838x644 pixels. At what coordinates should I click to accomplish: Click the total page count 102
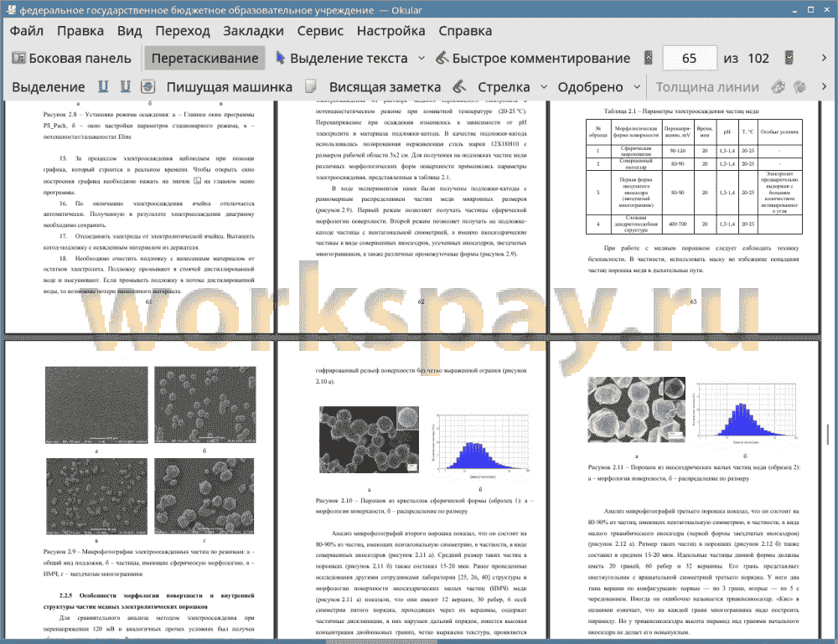[758, 59]
